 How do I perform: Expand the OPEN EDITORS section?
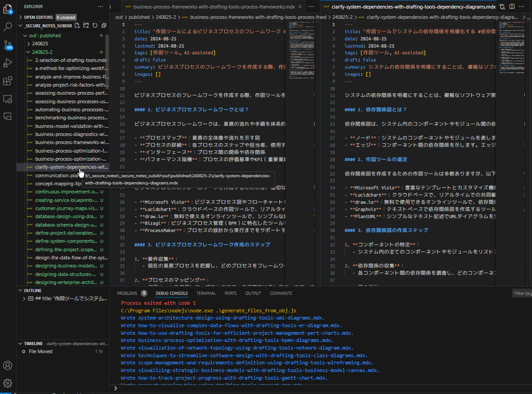[39, 17]
